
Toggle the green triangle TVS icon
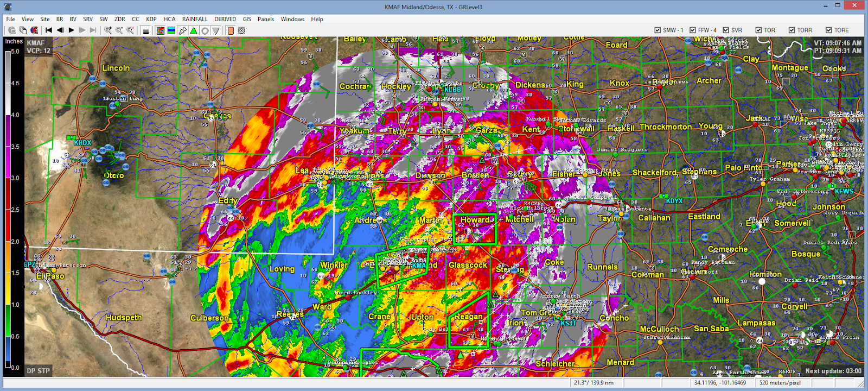pos(194,30)
